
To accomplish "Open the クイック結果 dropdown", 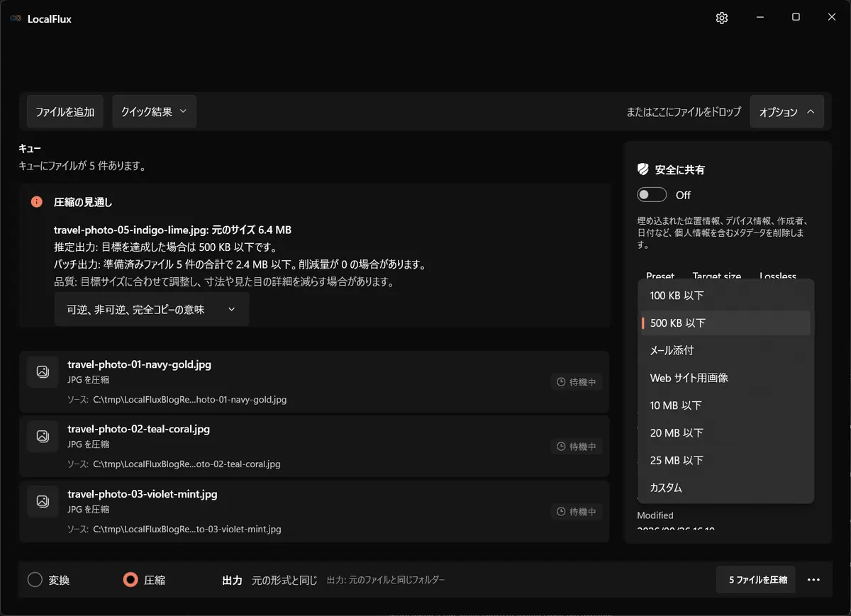I will 154,111.
